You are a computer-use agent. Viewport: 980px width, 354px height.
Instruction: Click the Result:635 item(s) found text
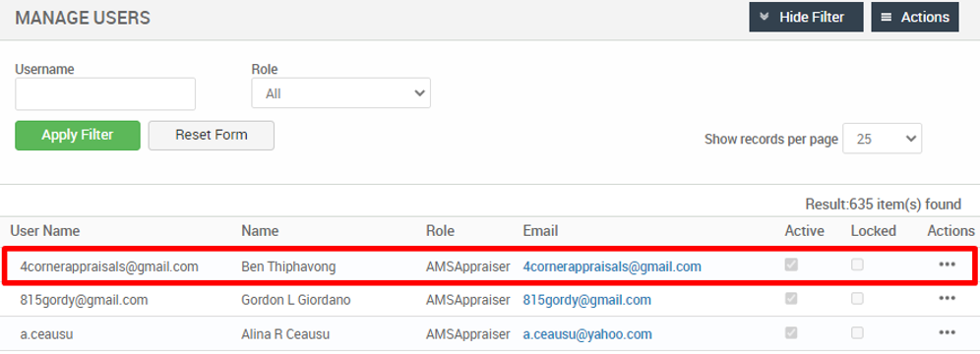coord(884,205)
